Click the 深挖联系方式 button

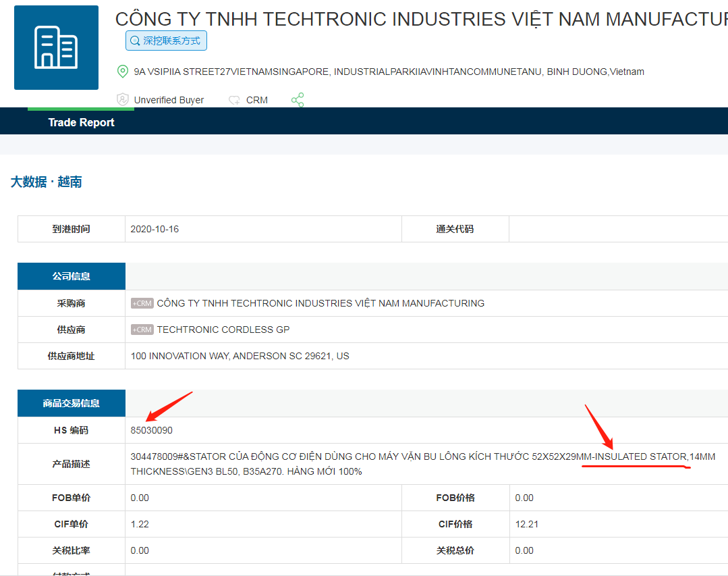click(x=166, y=41)
